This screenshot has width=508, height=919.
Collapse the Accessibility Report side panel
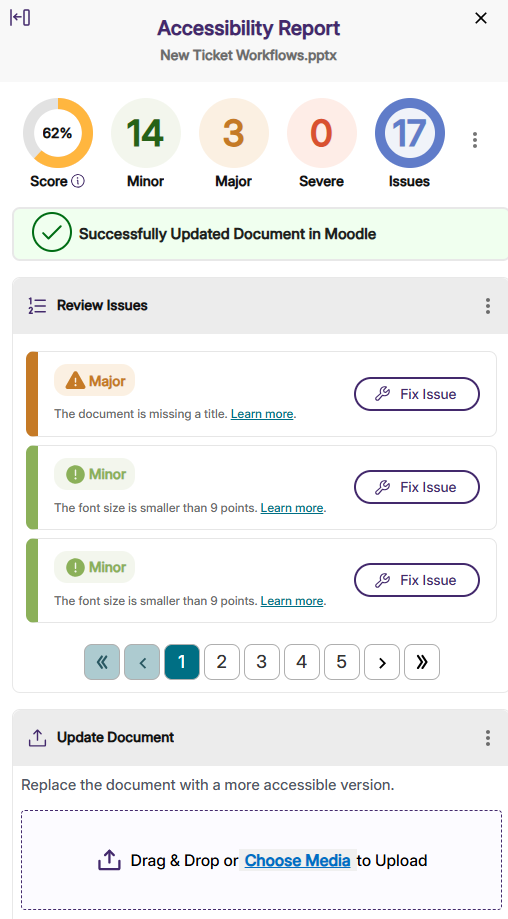tap(19, 18)
